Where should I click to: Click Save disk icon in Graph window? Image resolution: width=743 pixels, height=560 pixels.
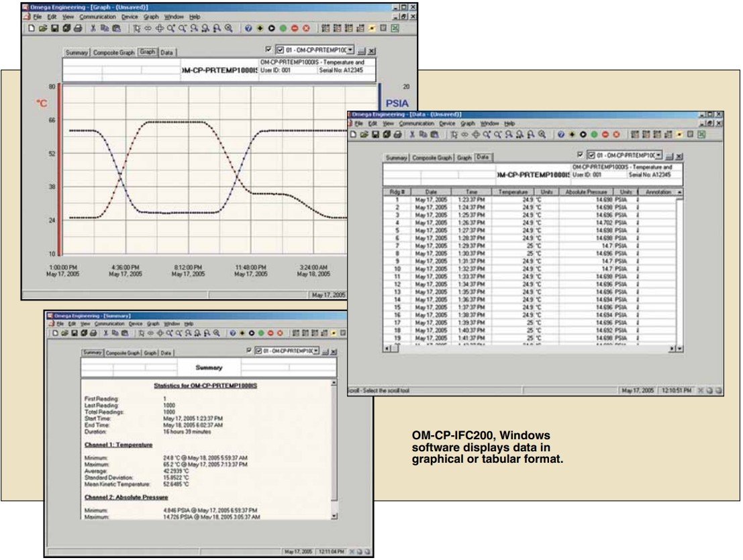coord(54,28)
